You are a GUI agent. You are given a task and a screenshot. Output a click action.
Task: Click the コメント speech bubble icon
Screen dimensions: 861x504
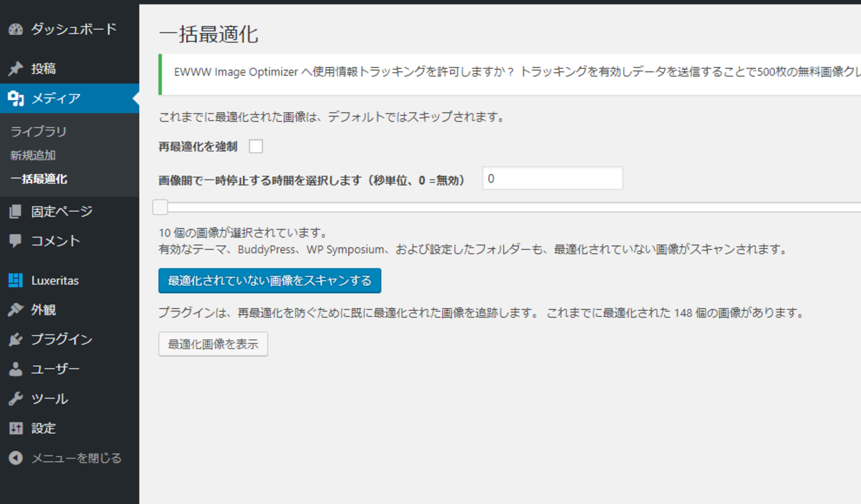click(16, 241)
